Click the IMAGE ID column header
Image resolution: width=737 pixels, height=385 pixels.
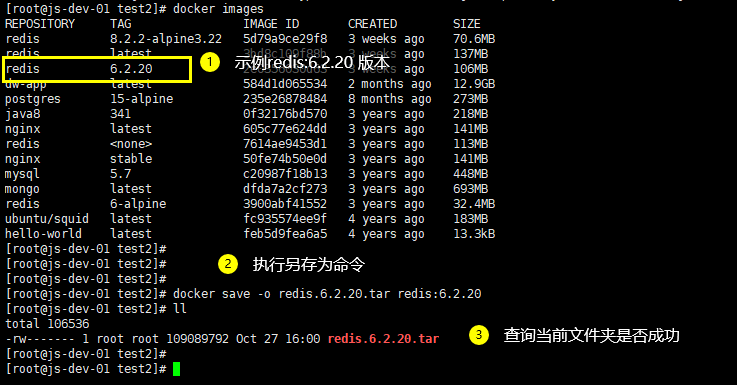(x=271, y=24)
